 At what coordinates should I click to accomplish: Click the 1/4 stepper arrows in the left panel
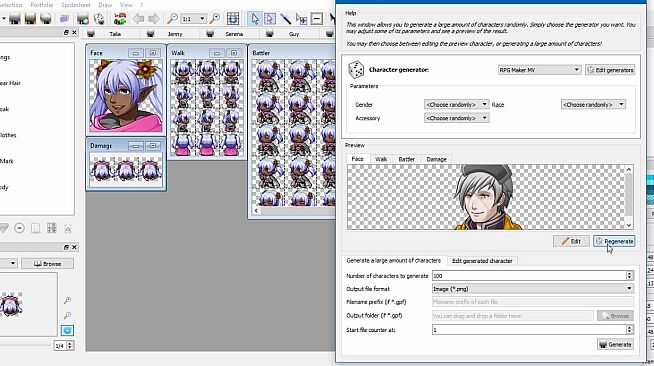coord(70,346)
